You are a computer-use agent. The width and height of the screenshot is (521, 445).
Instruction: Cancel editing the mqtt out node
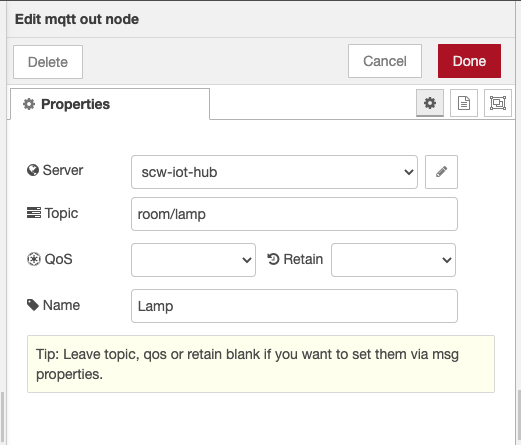pos(385,61)
